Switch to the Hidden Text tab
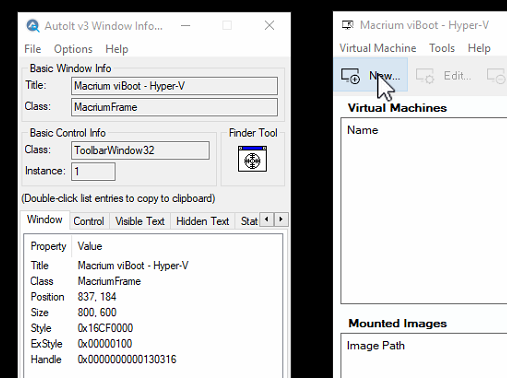 click(202, 221)
